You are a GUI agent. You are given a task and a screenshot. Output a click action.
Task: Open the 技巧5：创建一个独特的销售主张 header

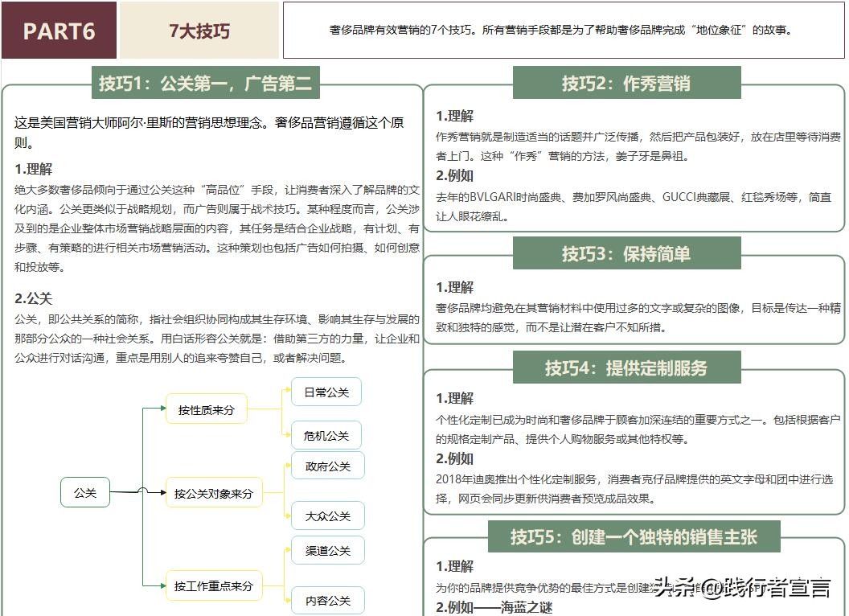[x=639, y=536]
